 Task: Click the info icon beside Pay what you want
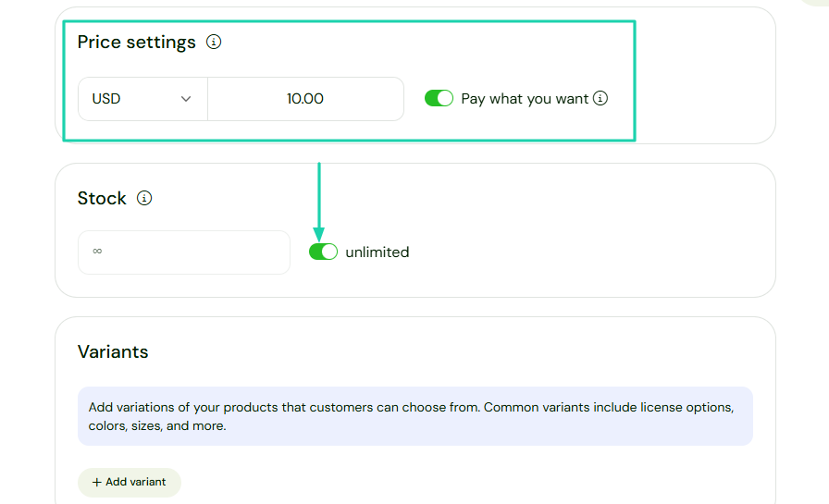(x=600, y=98)
